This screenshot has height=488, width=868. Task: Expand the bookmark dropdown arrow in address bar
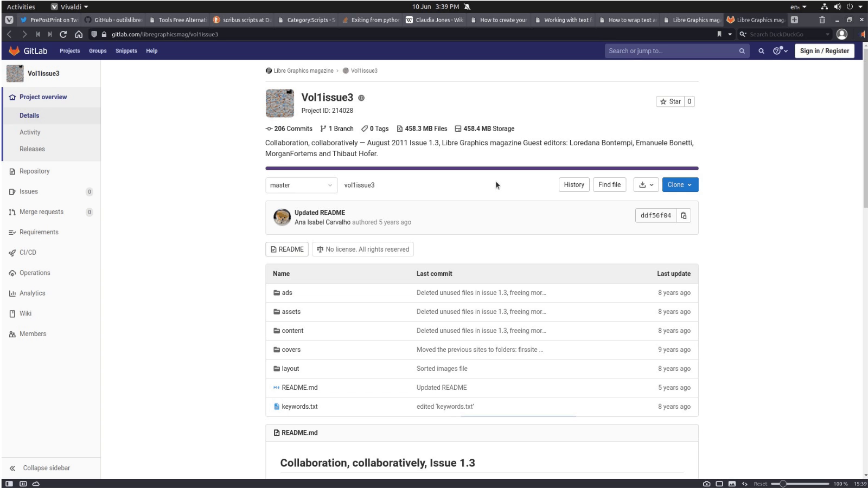pyautogui.click(x=730, y=34)
